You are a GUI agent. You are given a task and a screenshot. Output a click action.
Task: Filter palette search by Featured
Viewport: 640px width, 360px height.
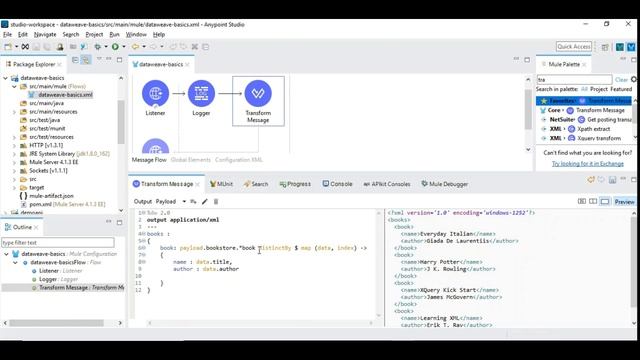(621, 89)
